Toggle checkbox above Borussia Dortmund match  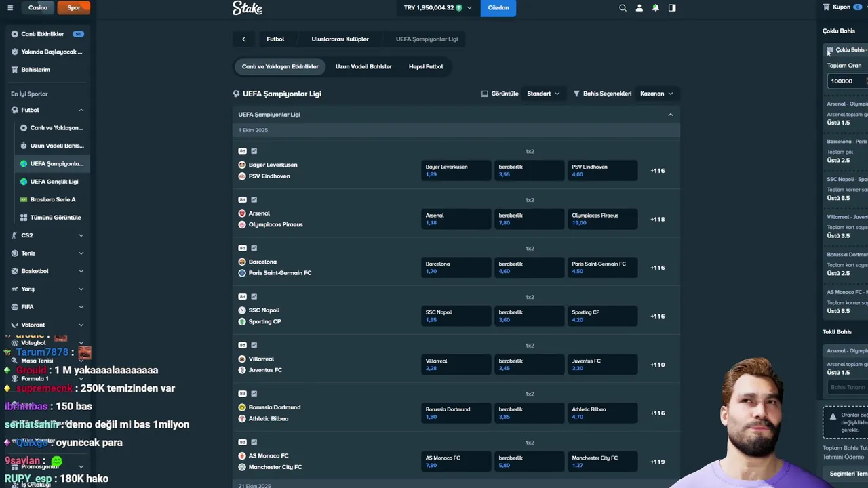click(x=254, y=394)
